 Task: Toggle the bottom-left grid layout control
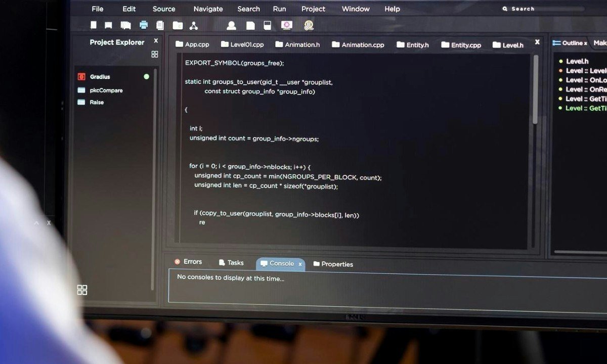pyautogui.click(x=82, y=290)
